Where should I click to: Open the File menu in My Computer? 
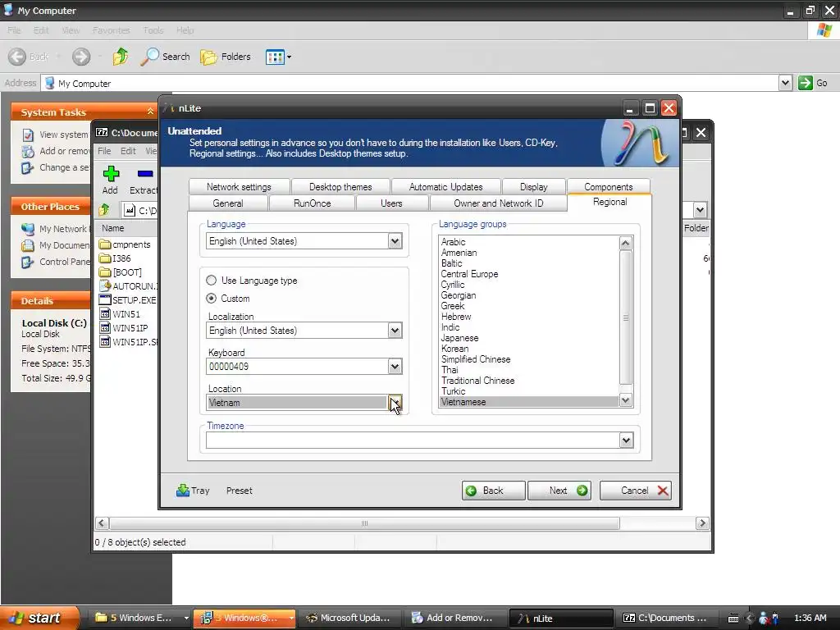pos(14,30)
